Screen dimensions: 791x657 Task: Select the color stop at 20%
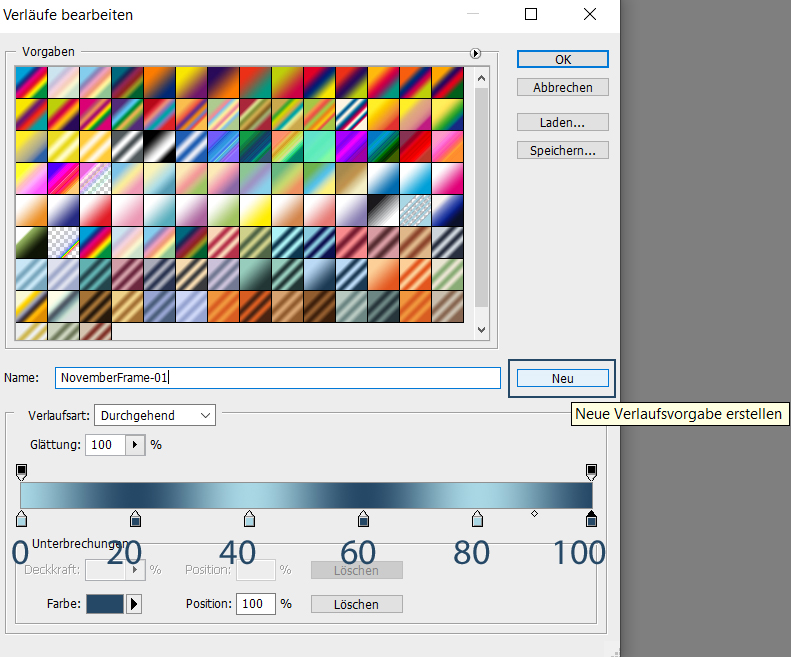point(135,518)
